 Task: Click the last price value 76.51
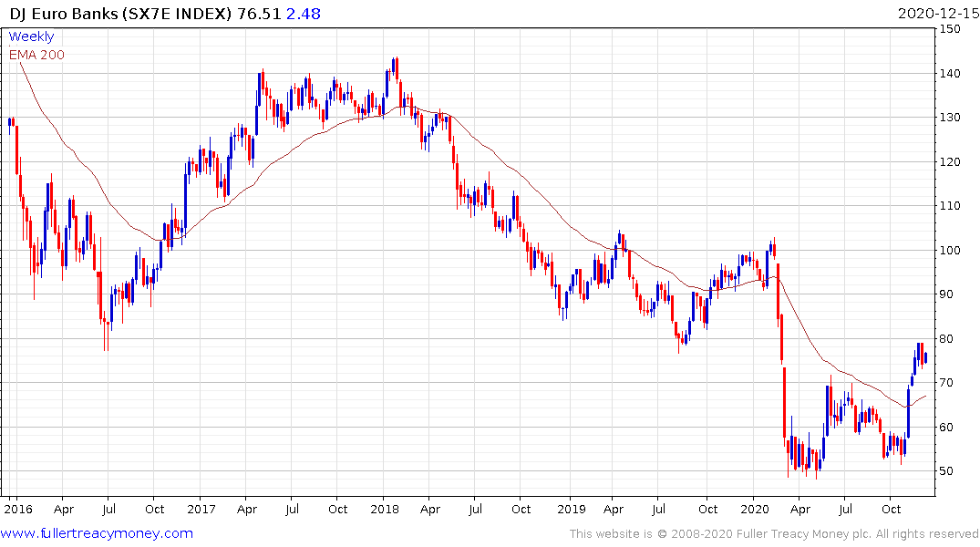point(260,13)
